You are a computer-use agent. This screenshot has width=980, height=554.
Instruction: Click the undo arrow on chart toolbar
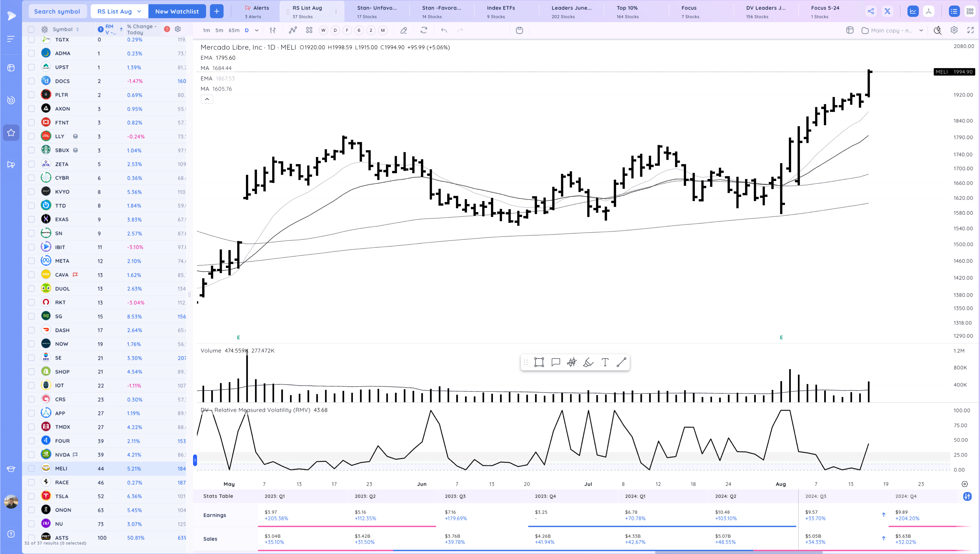(444, 30)
